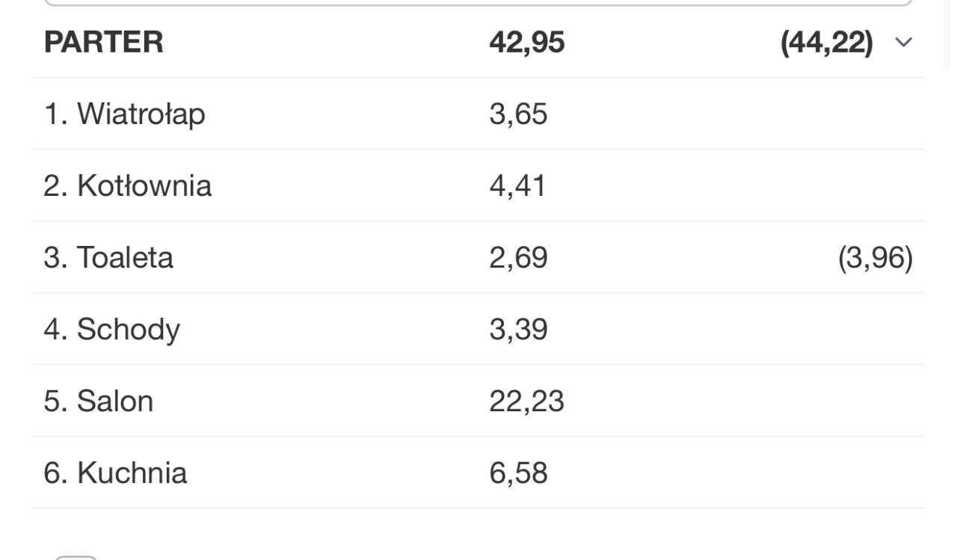Tick the checkbox below the Kuchnia row

[x=76, y=556]
